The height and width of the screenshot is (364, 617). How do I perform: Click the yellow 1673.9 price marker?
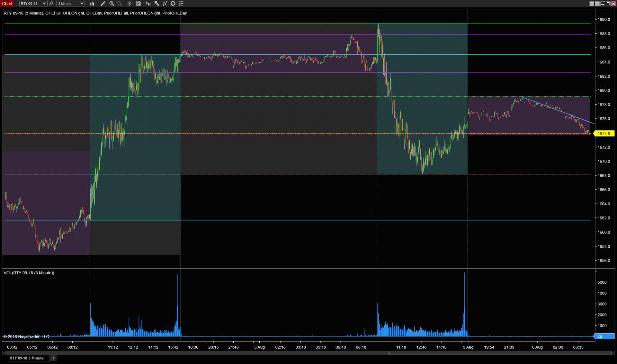click(x=604, y=133)
